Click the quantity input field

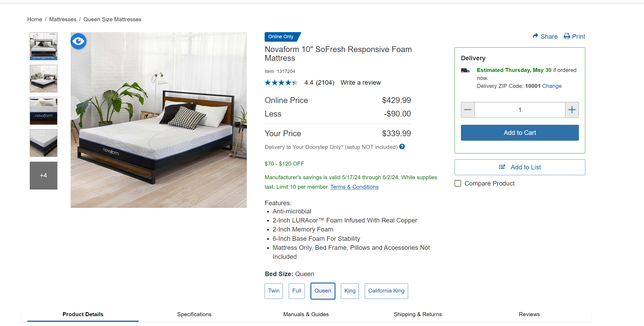point(520,110)
